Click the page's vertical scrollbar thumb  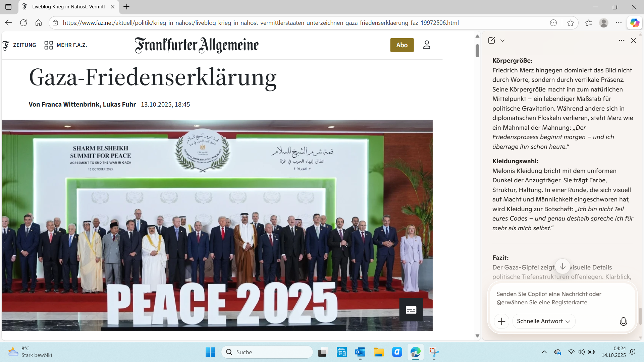tap(477, 51)
